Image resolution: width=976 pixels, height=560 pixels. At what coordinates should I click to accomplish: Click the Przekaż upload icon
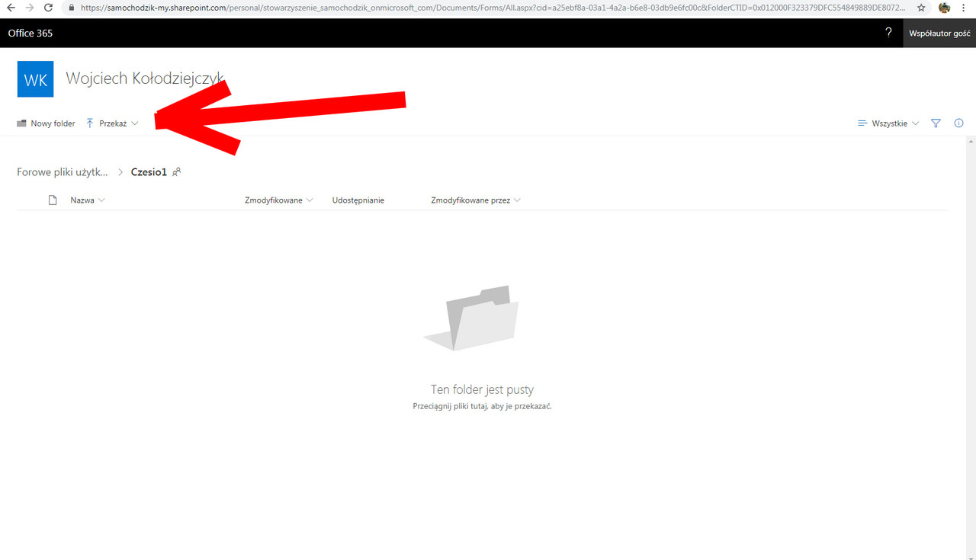coord(90,123)
